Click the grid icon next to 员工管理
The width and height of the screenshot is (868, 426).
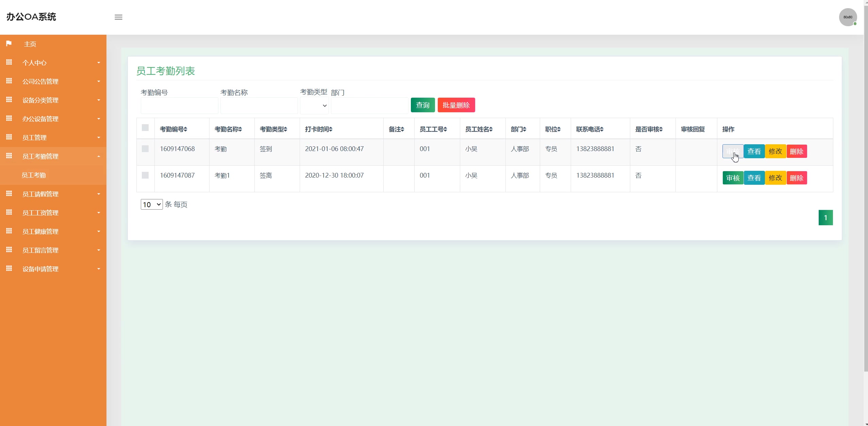click(x=9, y=137)
